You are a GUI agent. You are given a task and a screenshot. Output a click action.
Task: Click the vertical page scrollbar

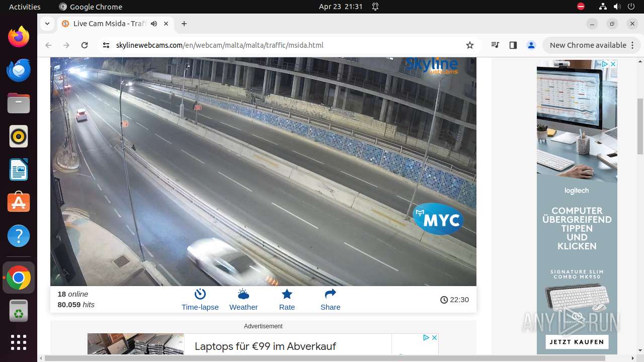point(640,126)
